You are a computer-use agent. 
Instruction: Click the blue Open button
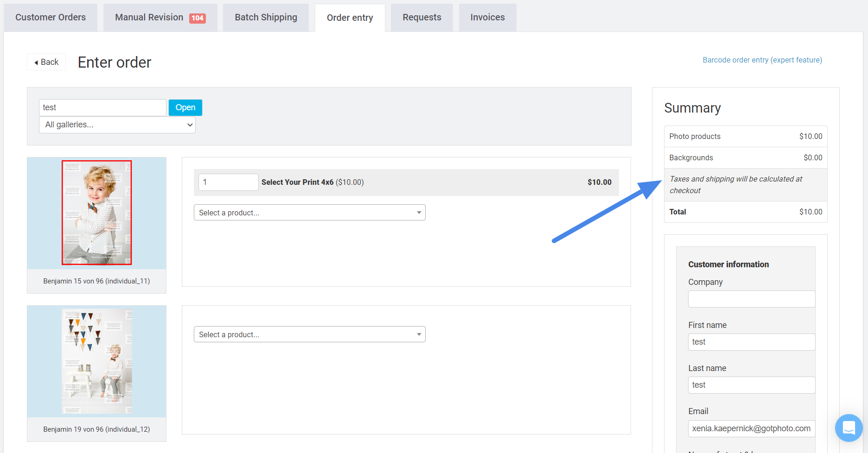point(185,107)
